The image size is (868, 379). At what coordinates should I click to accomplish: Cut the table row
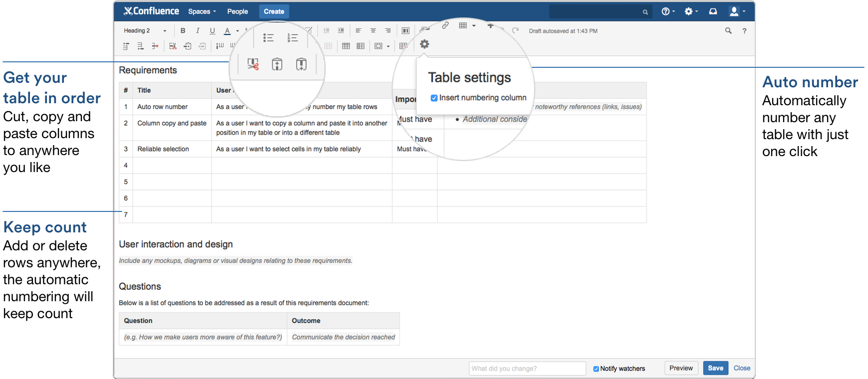[173, 46]
